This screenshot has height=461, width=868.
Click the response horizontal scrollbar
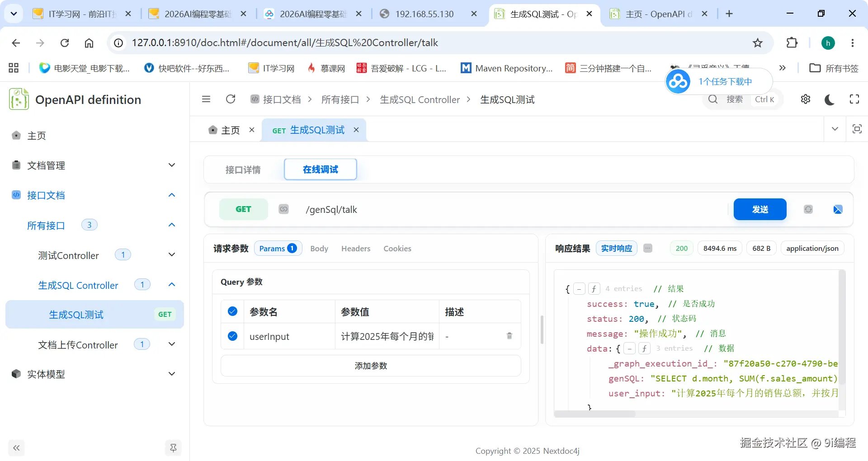595,414
